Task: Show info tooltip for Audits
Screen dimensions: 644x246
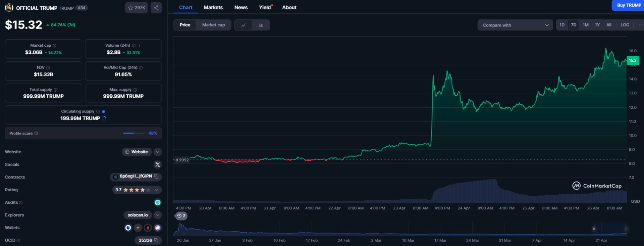Action: pos(21,202)
